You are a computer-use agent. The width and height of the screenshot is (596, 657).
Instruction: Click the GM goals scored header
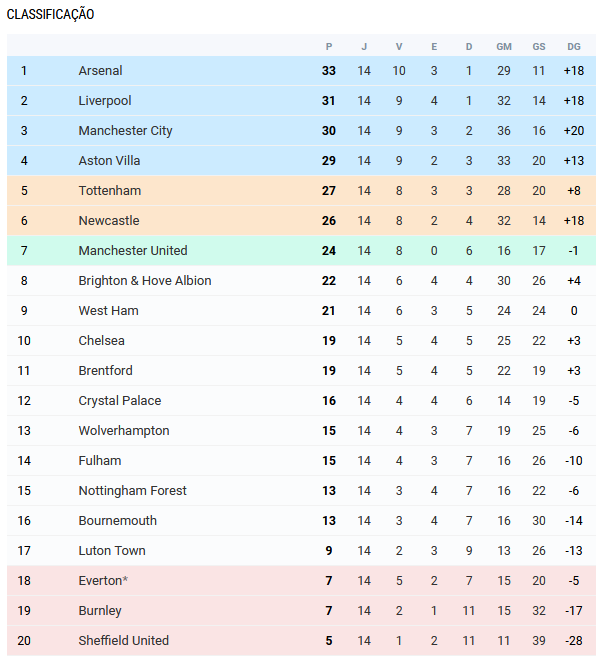click(504, 47)
